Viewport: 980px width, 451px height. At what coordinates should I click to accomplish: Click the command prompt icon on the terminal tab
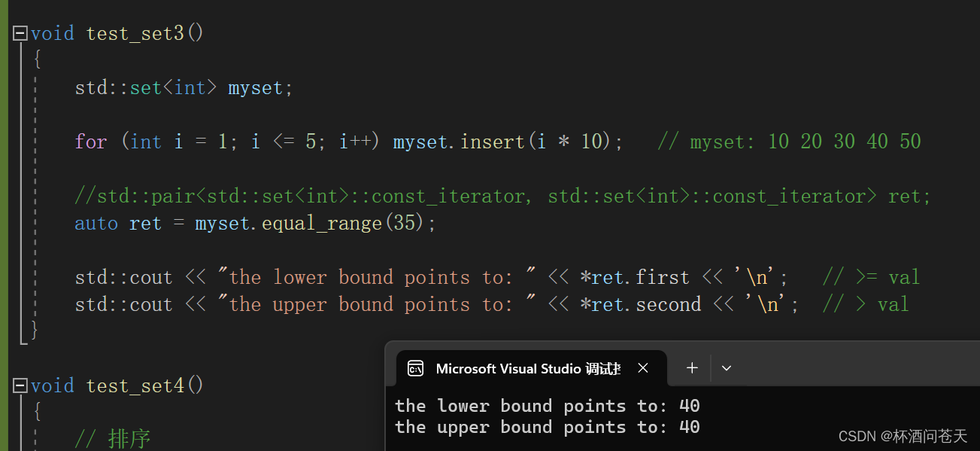click(417, 368)
